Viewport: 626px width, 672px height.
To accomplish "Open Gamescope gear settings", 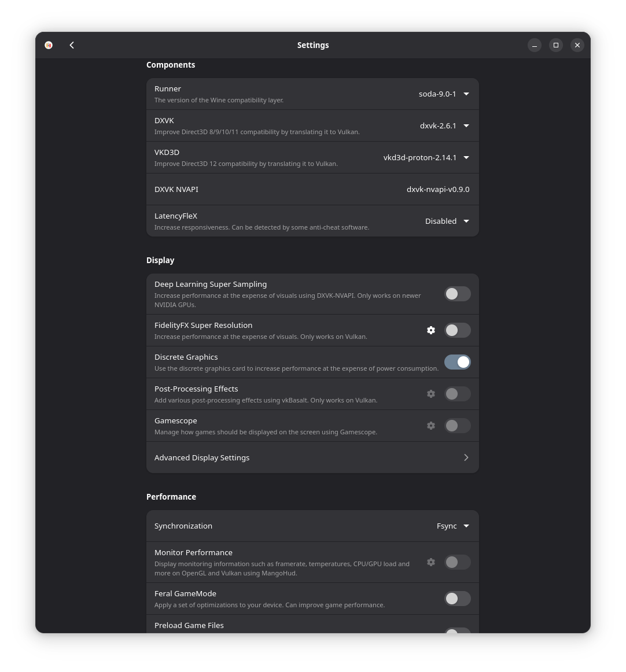I will (431, 426).
